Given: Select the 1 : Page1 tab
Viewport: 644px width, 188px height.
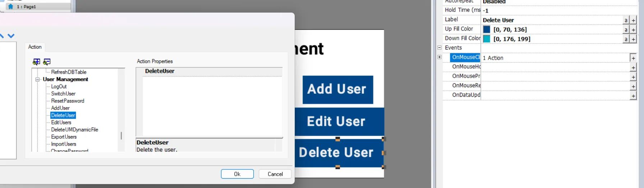Looking at the screenshot, I should 26,6.
